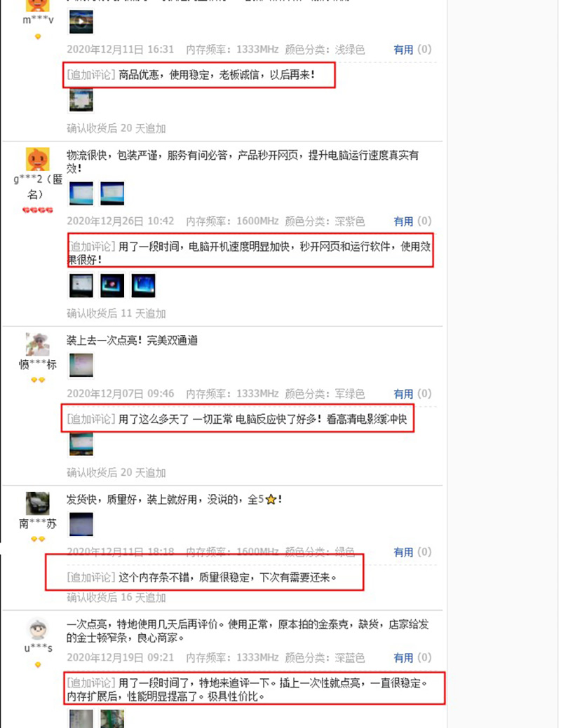
Task: Mark m***v's 1333MHz review as 有用
Action: tap(403, 50)
